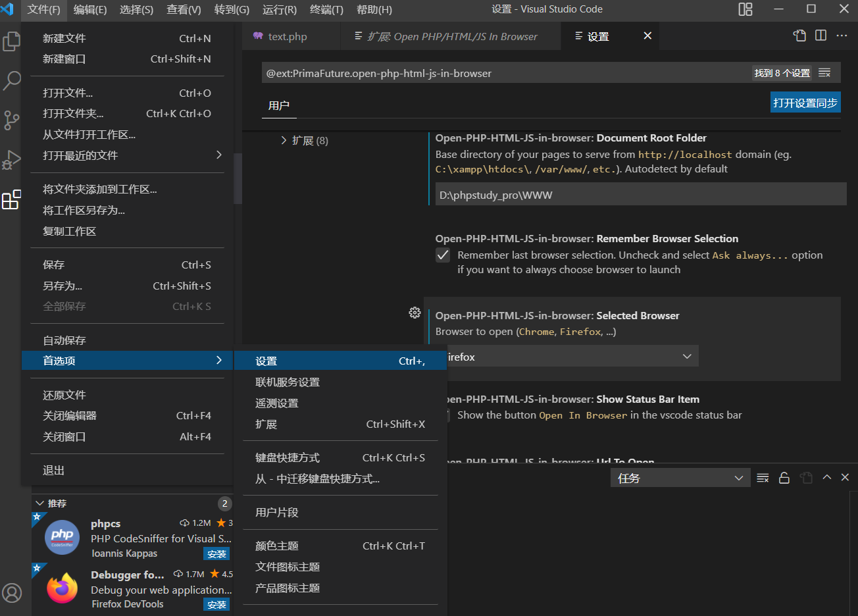The width and height of the screenshot is (858, 616).
Task: Choose 将文件夹添加到工作区... menu item
Action: pyautogui.click(x=127, y=190)
